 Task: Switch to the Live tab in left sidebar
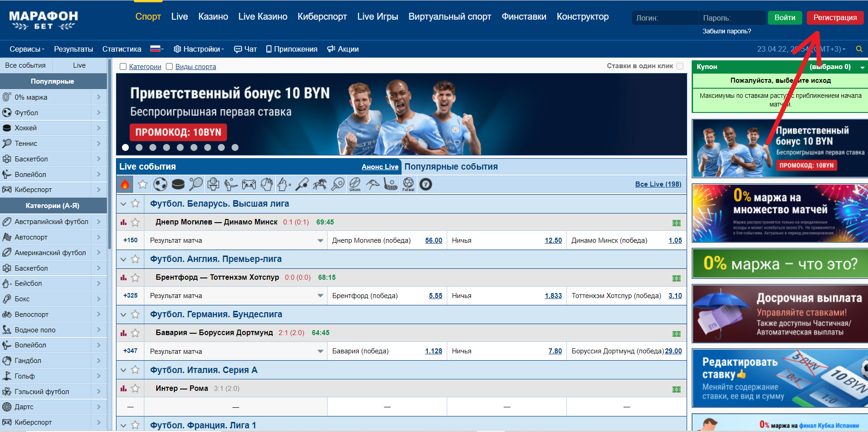coord(79,65)
